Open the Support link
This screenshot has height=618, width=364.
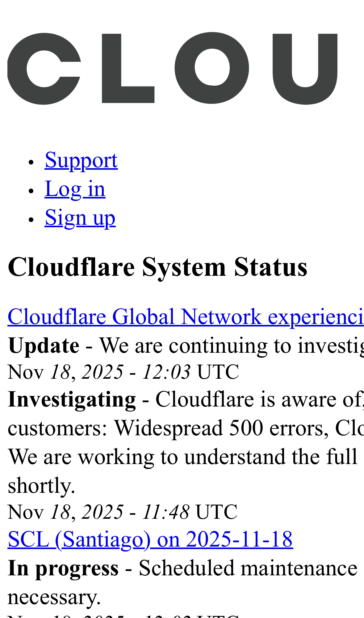coord(81,160)
